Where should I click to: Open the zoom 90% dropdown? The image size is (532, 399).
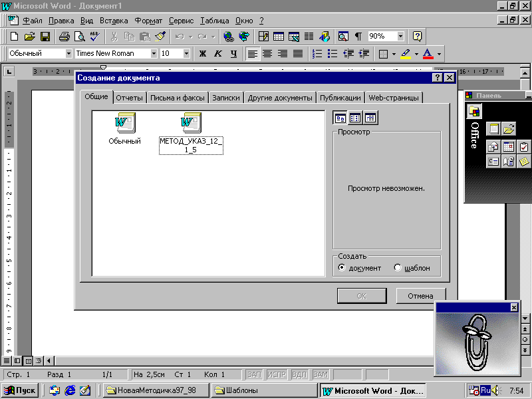(401, 37)
